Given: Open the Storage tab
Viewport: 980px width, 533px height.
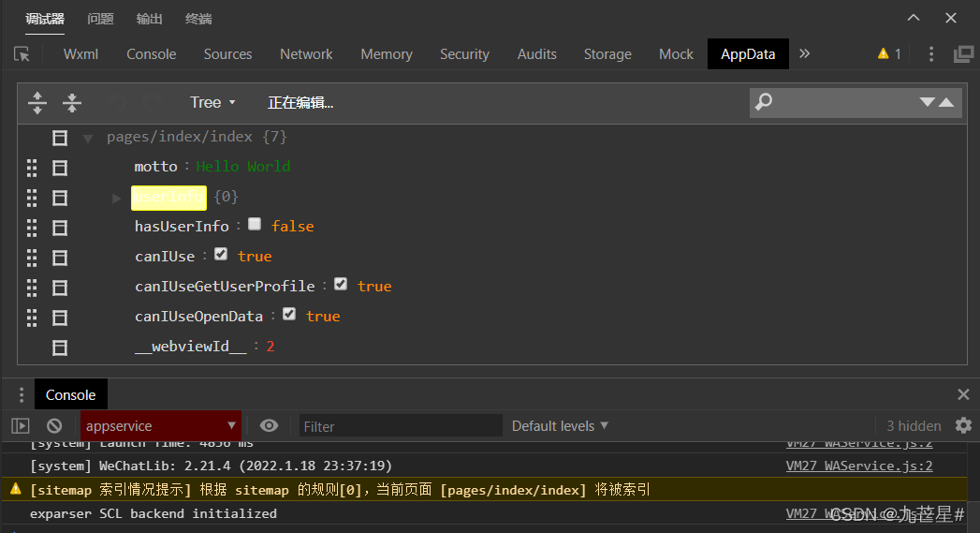Looking at the screenshot, I should (607, 54).
